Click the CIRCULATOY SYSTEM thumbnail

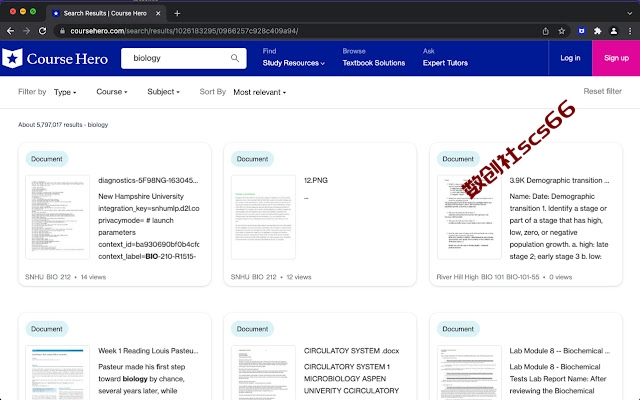tap(263, 373)
